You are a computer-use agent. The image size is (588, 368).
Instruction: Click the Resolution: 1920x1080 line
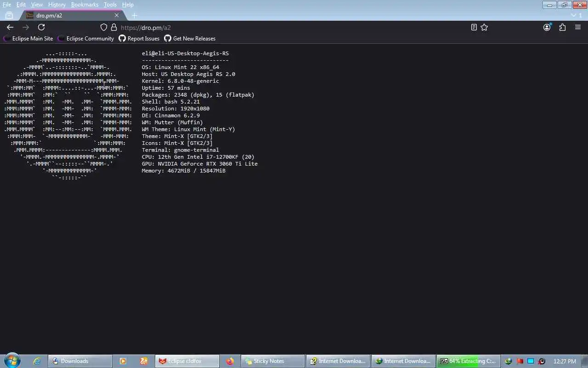point(175,109)
